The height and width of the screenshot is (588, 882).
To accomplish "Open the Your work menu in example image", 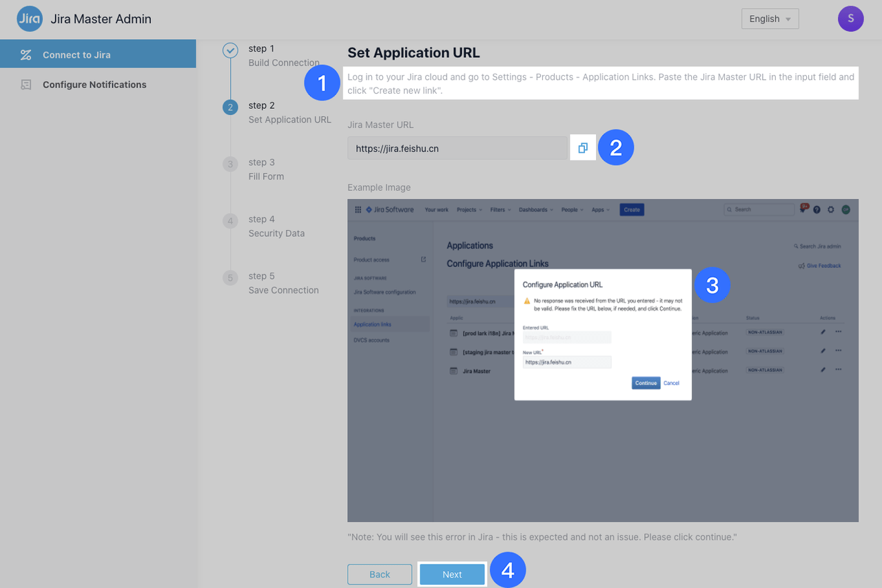I will click(436, 209).
